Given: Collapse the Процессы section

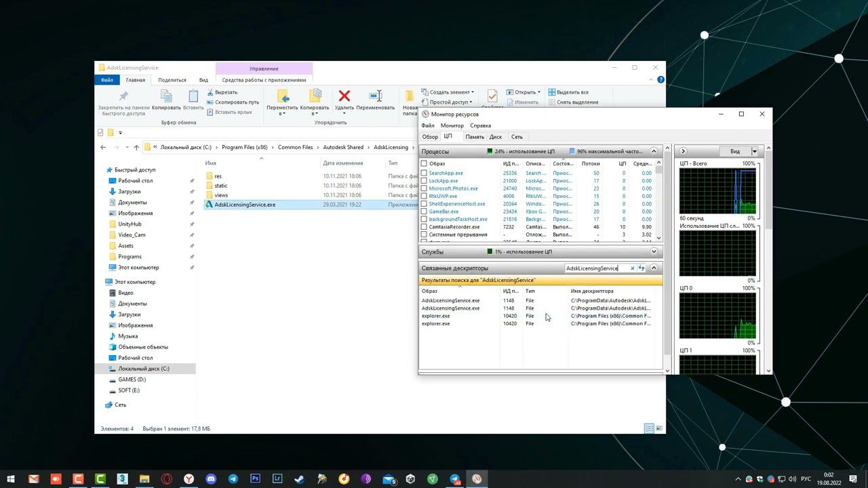Looking at the screenshot, I should pyautogui.click(x=654, y=151).
